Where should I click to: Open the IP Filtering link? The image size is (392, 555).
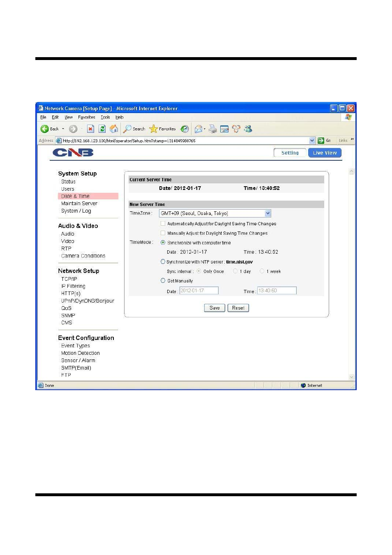(73, 286)
